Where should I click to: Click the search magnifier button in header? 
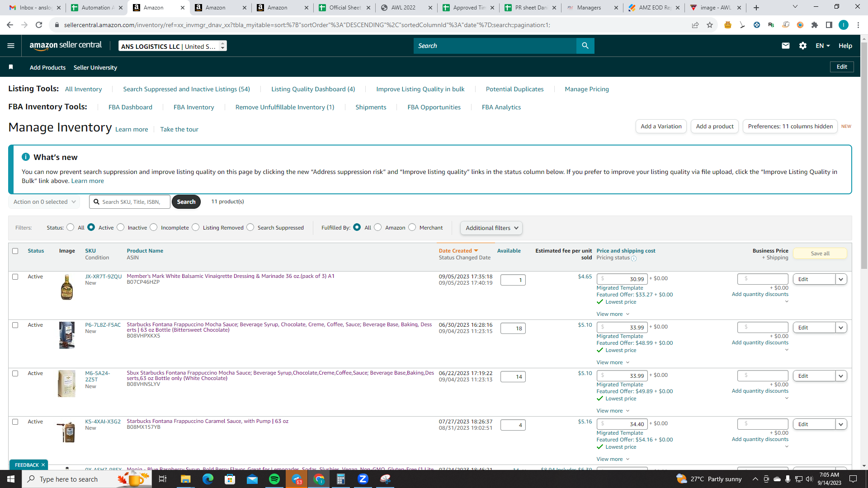(585, 46)
